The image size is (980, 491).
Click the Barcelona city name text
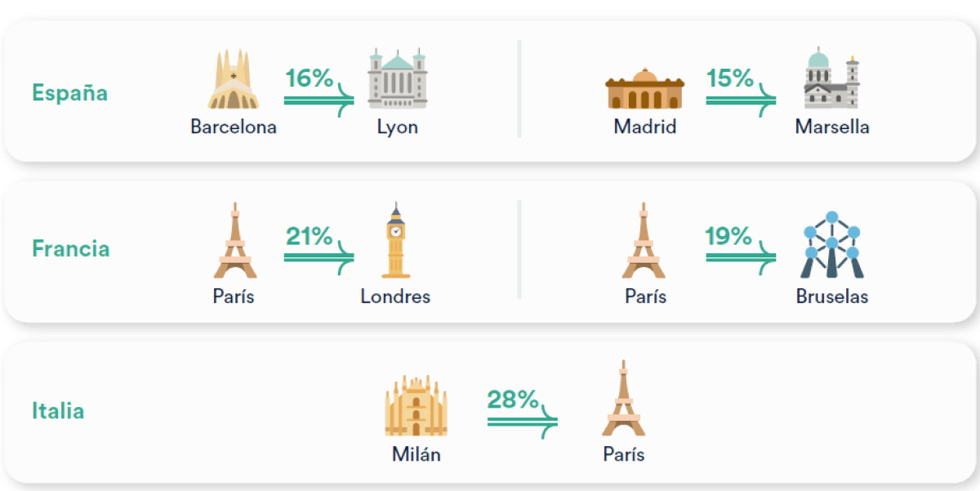(234, 127)
